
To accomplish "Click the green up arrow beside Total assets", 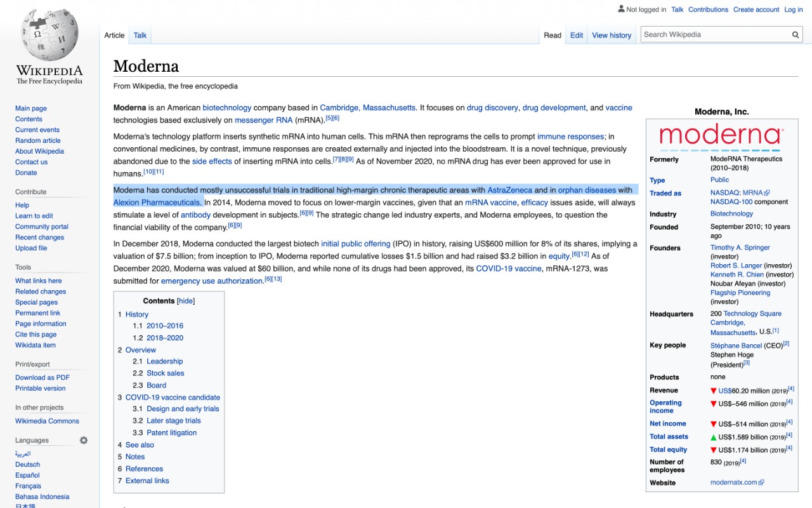I will tap(714, 437).
